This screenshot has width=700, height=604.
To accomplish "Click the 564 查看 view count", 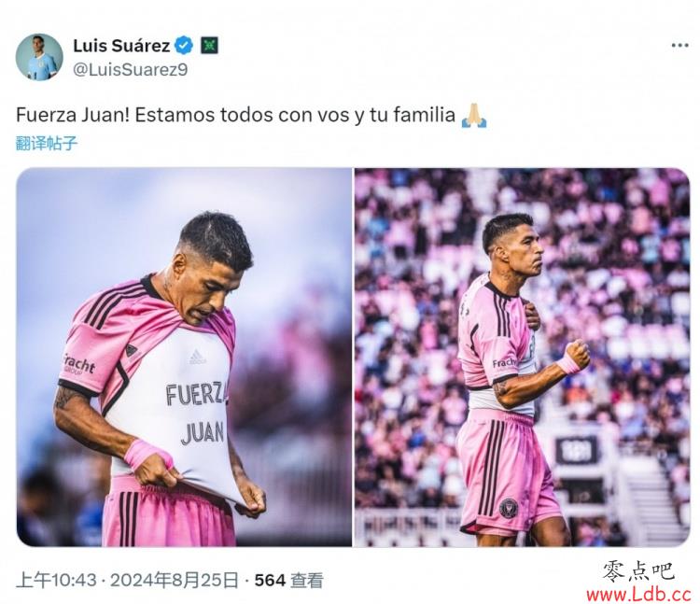I will click(x=288, y=581).
